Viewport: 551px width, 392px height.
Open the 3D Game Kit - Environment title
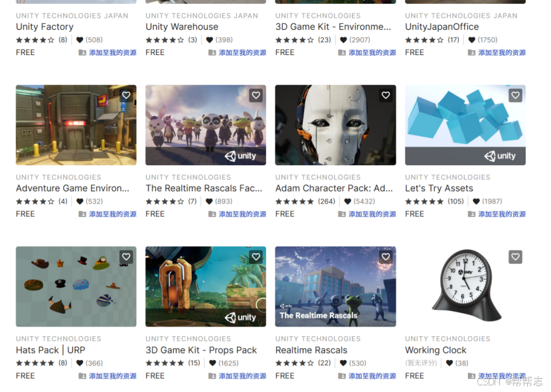click(x=333, y=27)
